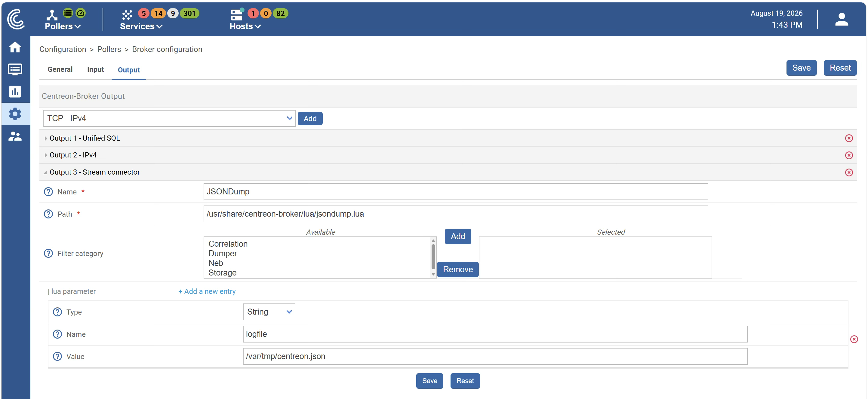The height and width of the screenshot is (399, 868).
Task: Open the lua parameter String type dropdown
Action: coord(269,312)
